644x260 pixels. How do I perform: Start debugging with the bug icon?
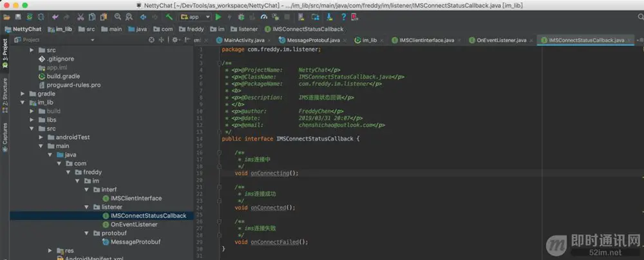(x=241, y=17)
